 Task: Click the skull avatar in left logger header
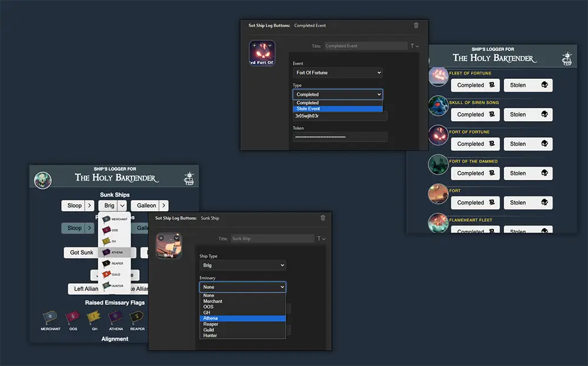pos(43,179)
